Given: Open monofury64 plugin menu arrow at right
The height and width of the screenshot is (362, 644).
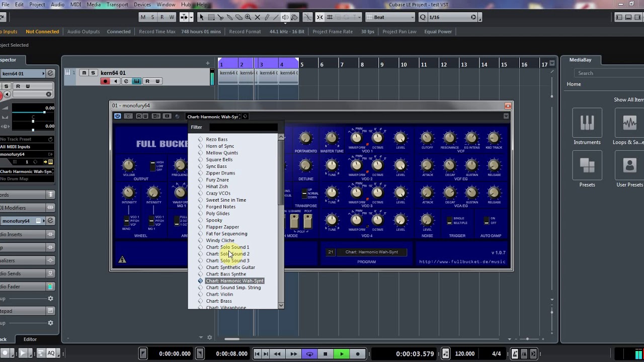Looking at the screenshot, I should point(506,116).
